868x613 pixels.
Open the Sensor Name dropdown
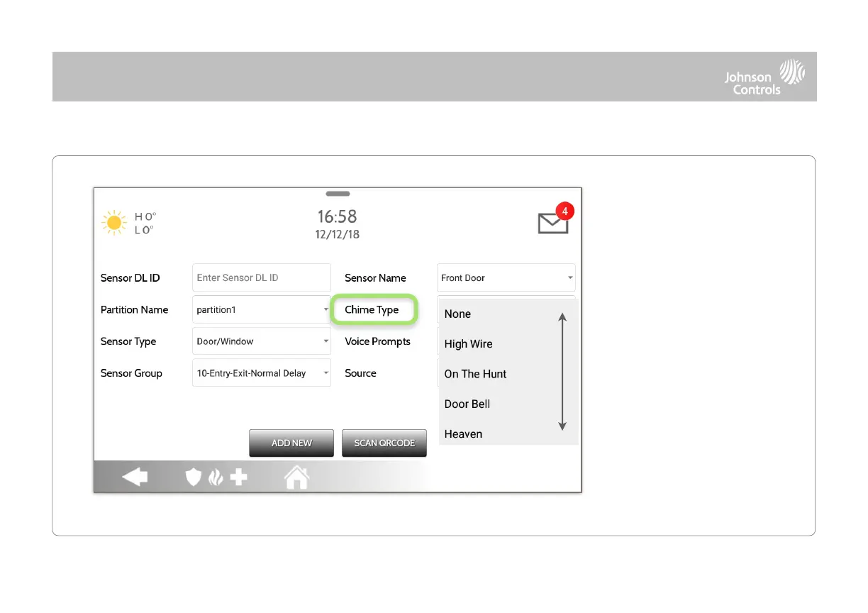click(x=506, y=278)
